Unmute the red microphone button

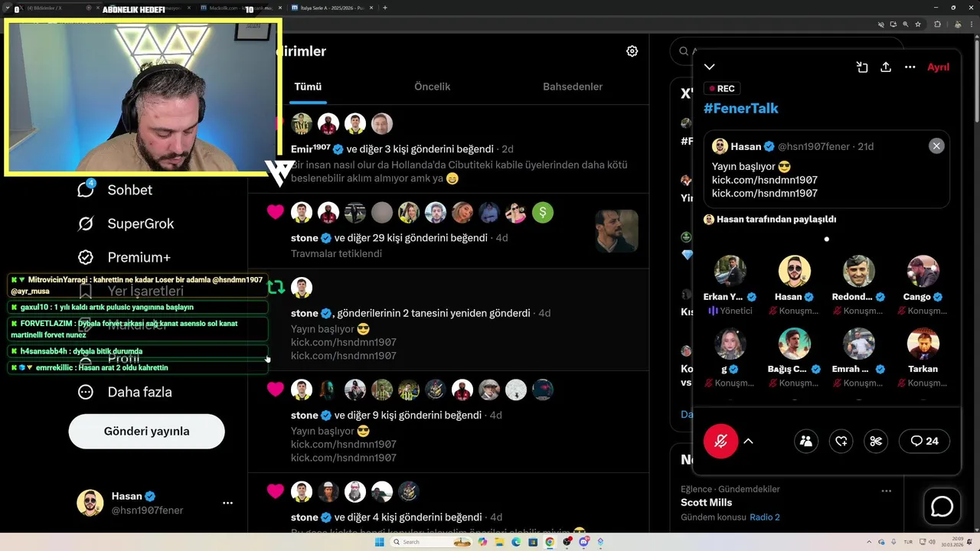coord(720,441)
